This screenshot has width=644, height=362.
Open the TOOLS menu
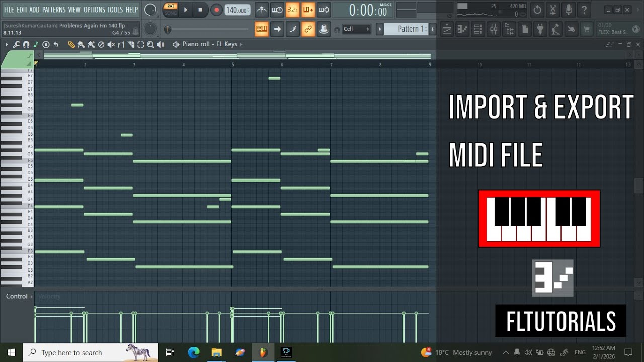[115, 10]
